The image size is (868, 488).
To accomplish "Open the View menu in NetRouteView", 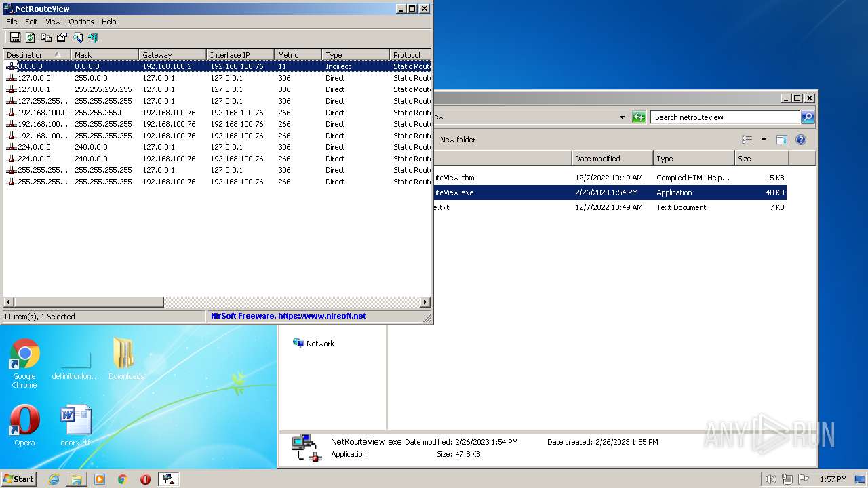I will point(53,22).
